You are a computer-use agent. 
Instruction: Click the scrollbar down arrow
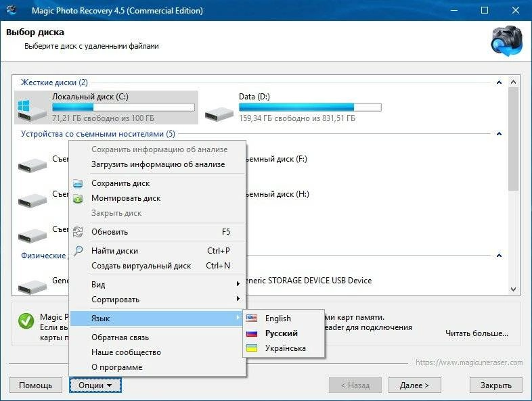point(513,289)
